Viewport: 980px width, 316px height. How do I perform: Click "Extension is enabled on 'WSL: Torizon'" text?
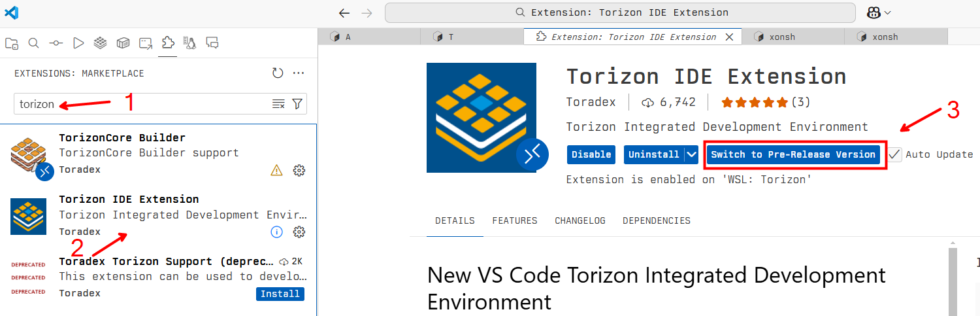[689, 179]
